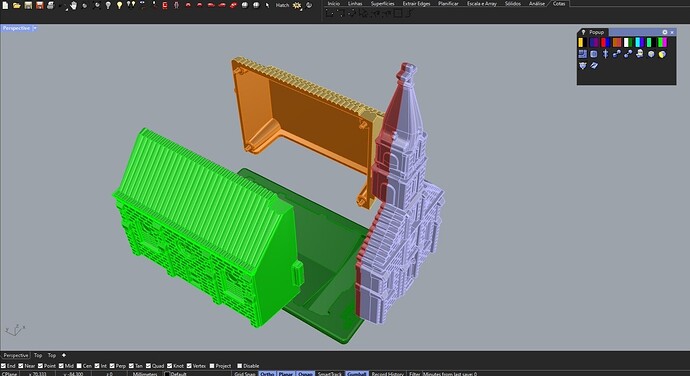
Task: Click the white and green color swatch
Action: (x=628, y=42)
